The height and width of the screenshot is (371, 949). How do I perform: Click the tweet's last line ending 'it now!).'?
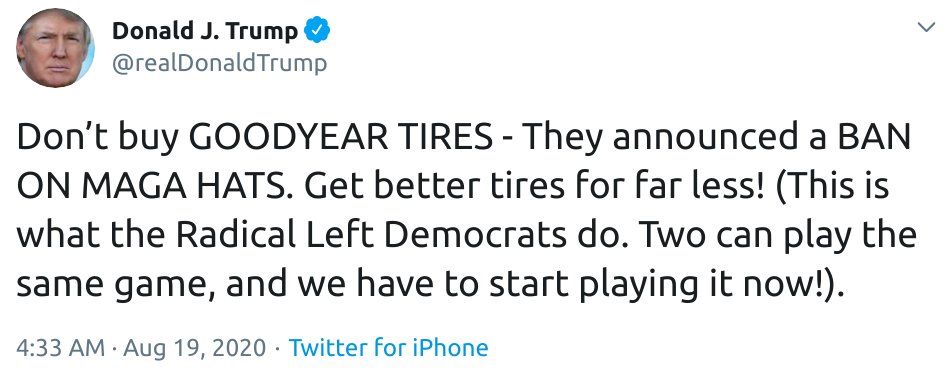(x=429, y=285)
